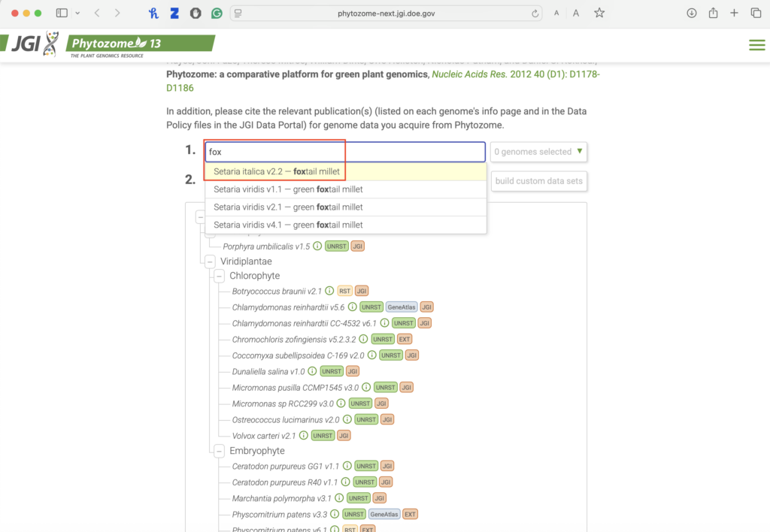Collapse the Chlorophyte branch
Viewport: 770px width, 532px height.
pos(219,276)
